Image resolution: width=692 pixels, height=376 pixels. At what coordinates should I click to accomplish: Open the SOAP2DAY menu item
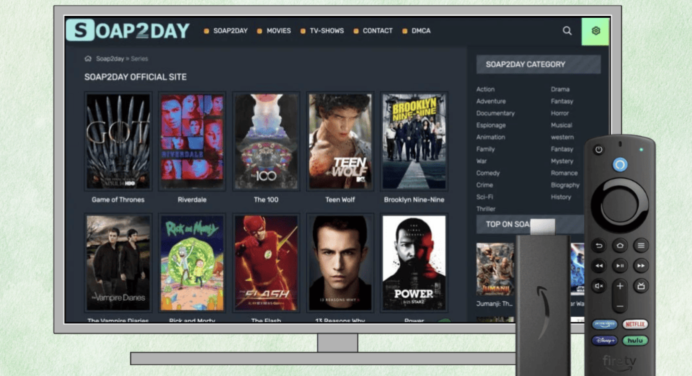(230, 31)
